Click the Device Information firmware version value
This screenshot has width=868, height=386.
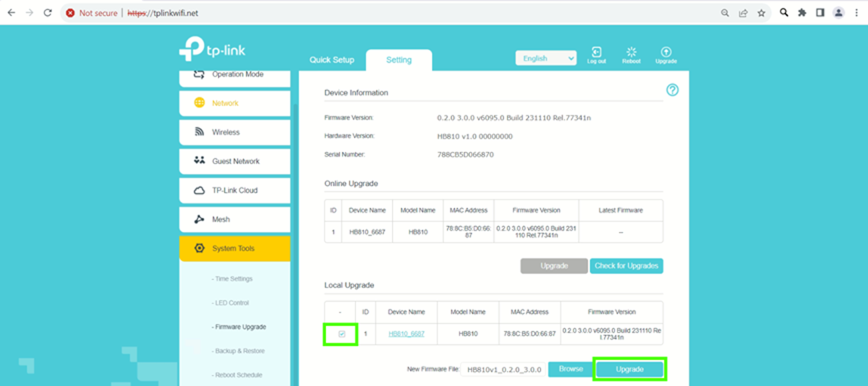coord(514,118)
